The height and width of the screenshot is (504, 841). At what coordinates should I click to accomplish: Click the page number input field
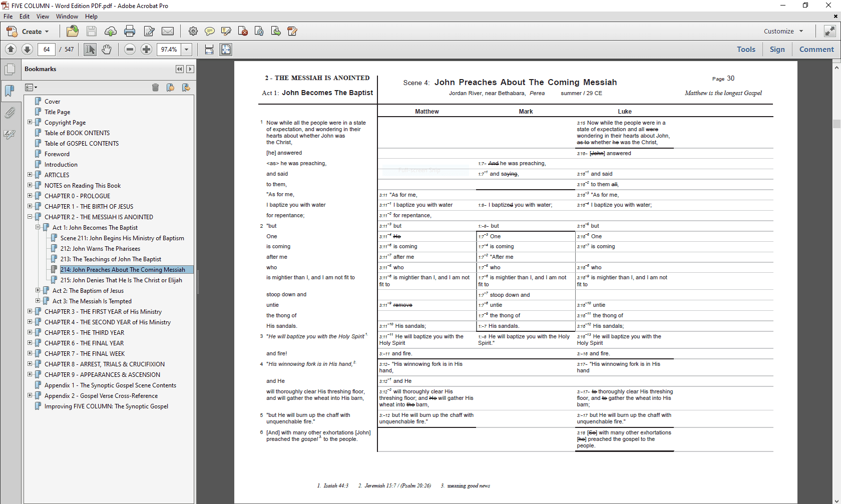pos(47,49)
